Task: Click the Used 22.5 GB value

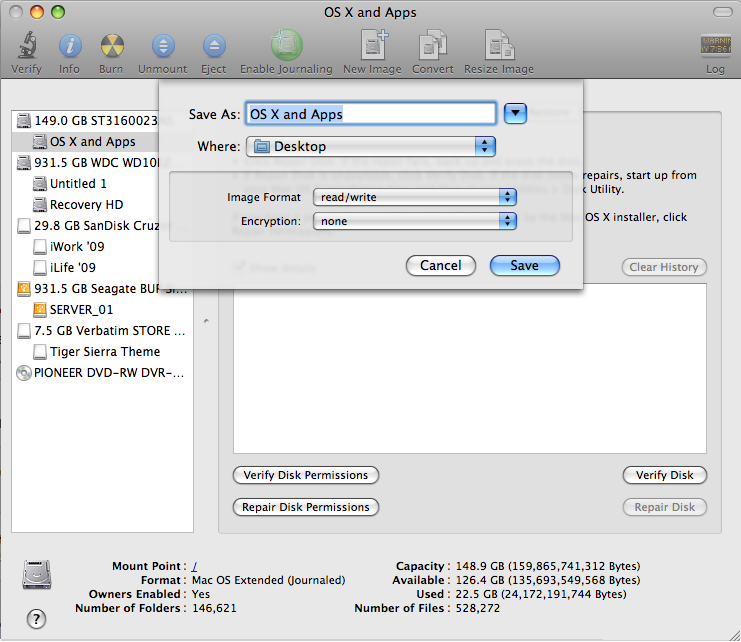Action: (541, 594)
